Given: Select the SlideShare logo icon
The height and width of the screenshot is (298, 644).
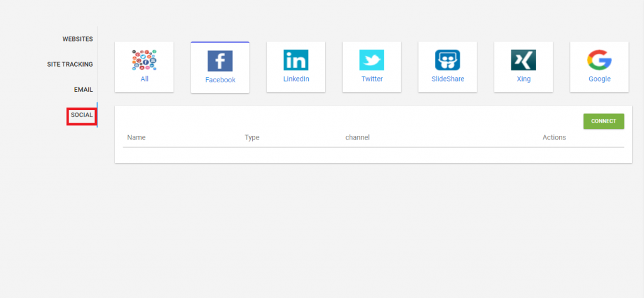Looking at the screenshot, I should pos(448,60).
